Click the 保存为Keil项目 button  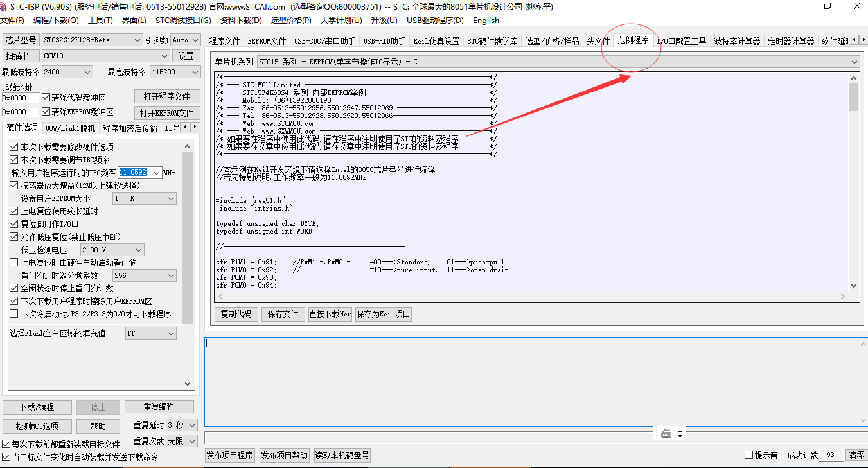(383, 314)
